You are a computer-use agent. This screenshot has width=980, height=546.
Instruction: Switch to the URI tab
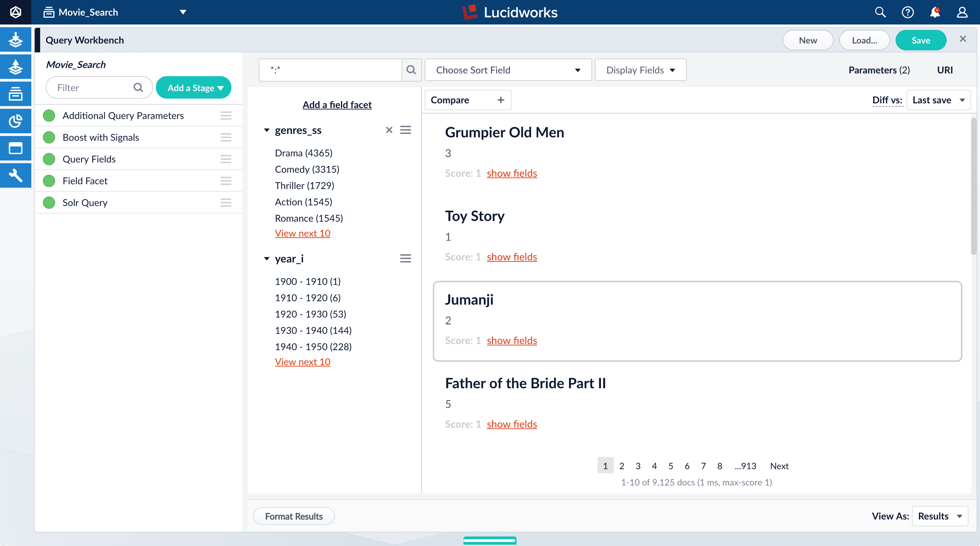point(945,70)
